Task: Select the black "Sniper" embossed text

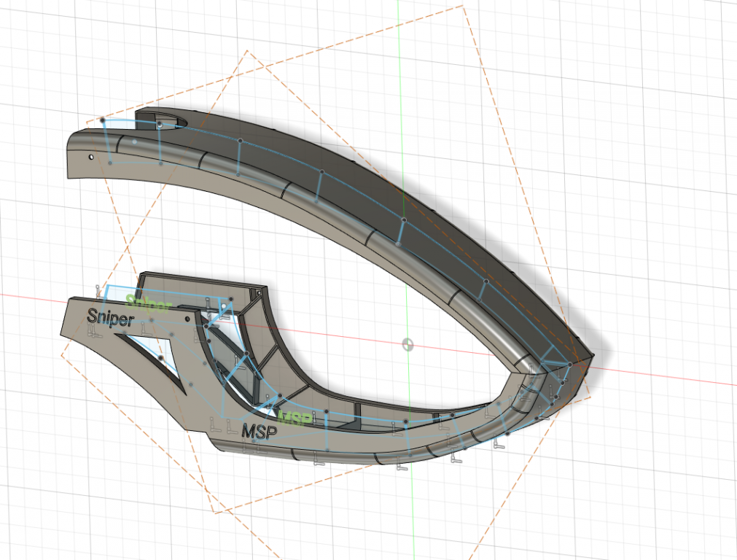Action: 110,319
